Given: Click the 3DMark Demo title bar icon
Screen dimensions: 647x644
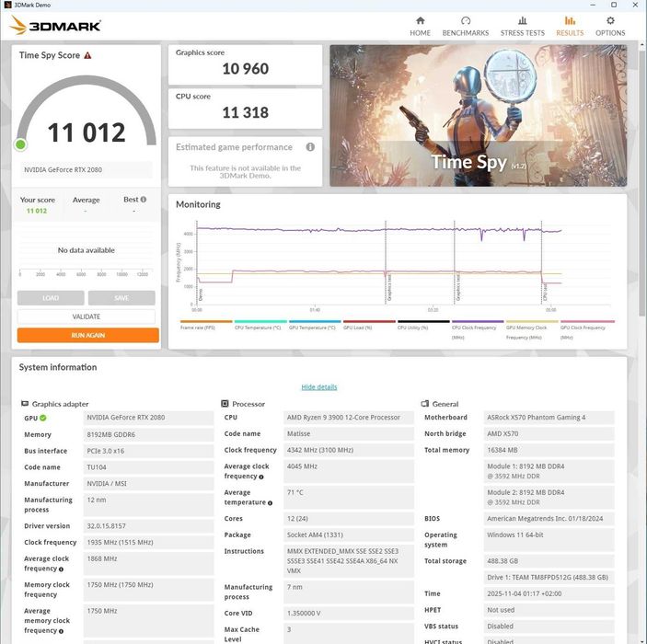Looking at the screenshot, I should pyautogui.click(x=7, y=5).
